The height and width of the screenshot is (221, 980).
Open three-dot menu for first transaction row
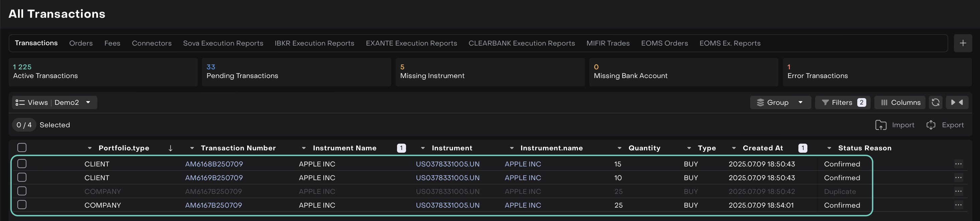click(x=958, y=164)
